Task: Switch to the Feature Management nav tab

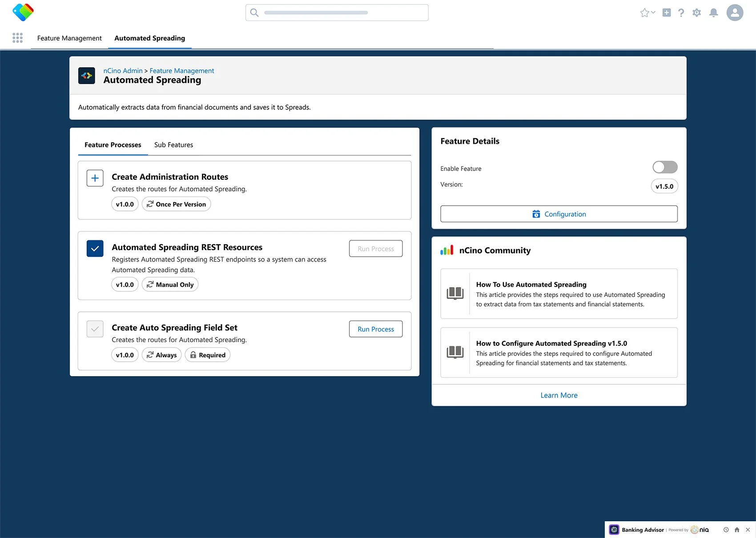Action: tap(69, 38)
